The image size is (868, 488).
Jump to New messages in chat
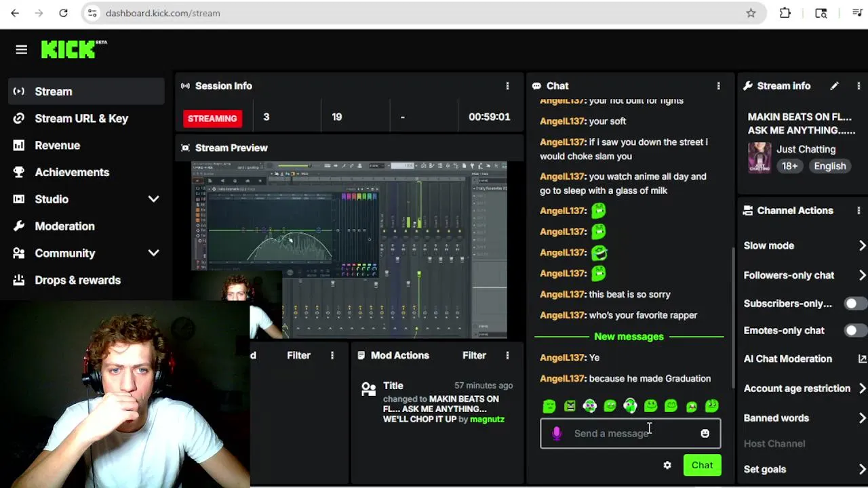pos(629,336)
